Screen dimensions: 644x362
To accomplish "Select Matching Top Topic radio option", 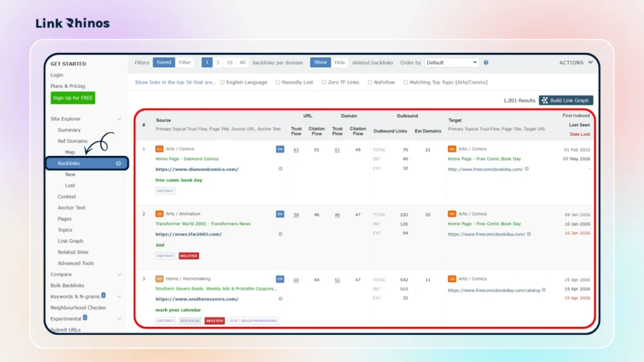I will 406,82.
